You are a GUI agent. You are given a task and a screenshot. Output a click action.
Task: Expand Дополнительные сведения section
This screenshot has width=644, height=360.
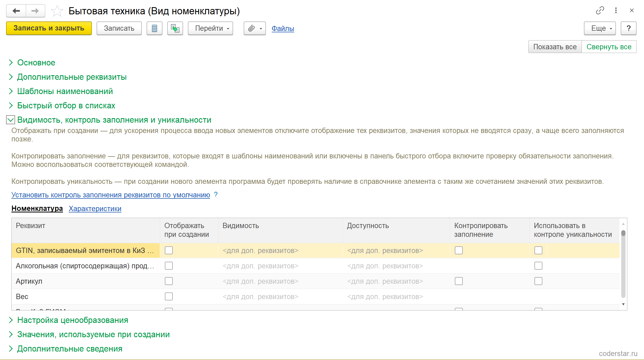(70, 349)
